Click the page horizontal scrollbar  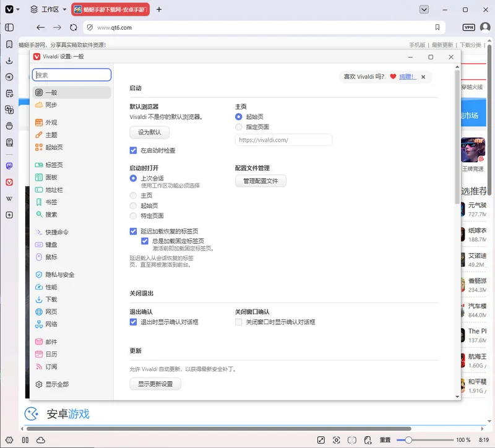(219, 429)
